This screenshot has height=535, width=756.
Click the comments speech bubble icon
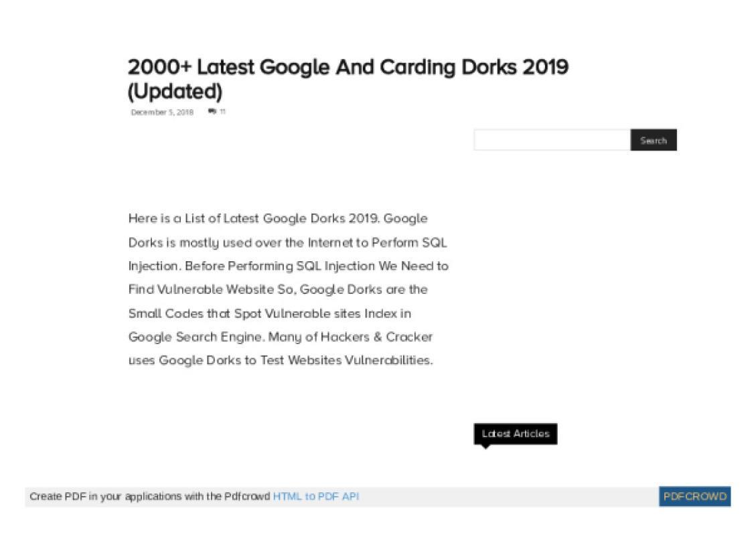[212, 111]
